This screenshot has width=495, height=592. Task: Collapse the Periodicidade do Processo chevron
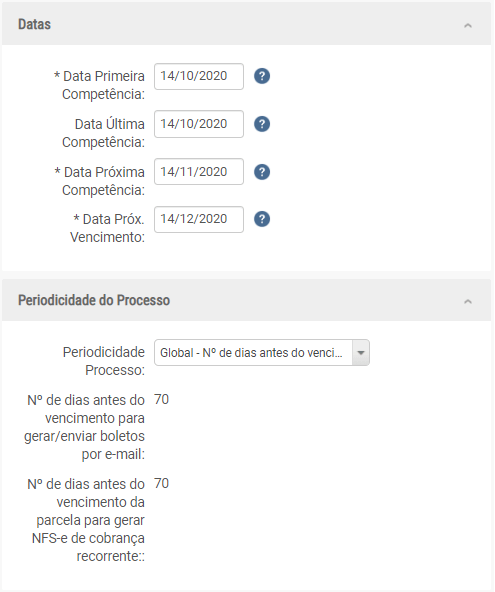468,302
